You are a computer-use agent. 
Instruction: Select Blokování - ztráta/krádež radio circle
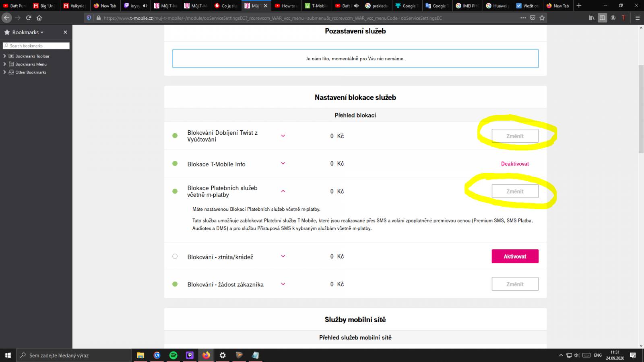coord(175,256)
